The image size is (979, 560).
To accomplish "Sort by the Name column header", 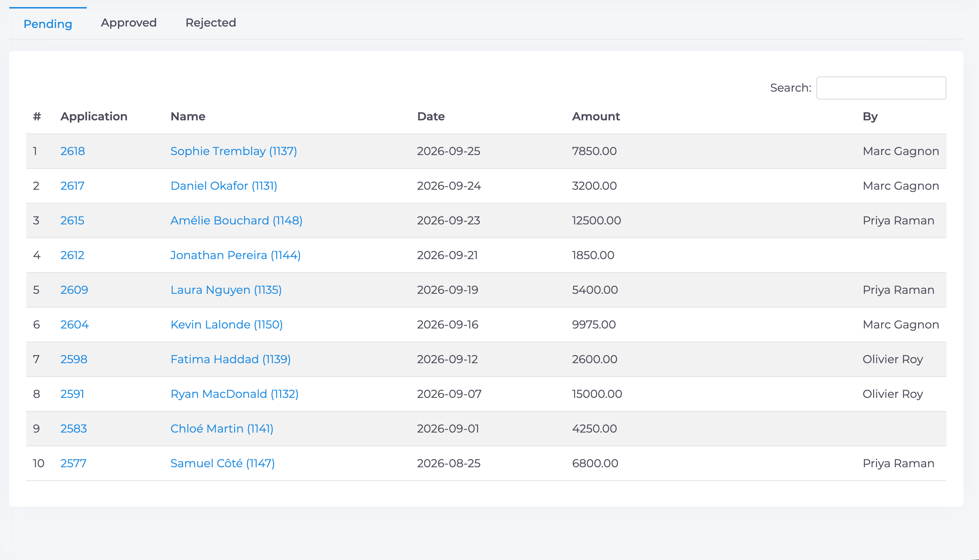I will pyautogui.click(x=188, y=116).
